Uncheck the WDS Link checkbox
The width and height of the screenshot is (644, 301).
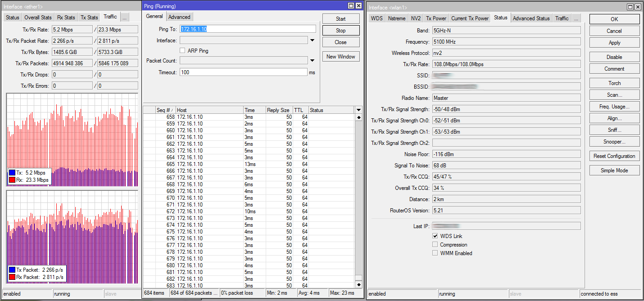point(435,236)
